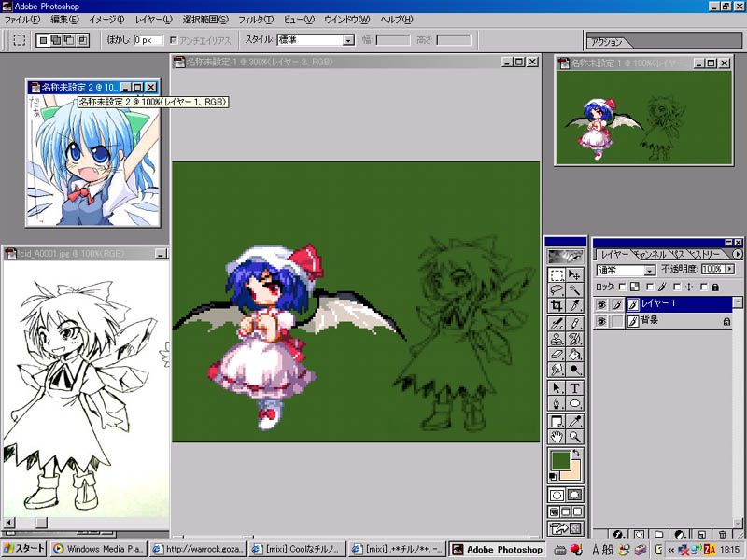The width and height of the screenshot is (747, 560).
Task: Add a layer style via f icon
Action: (618, 534)
